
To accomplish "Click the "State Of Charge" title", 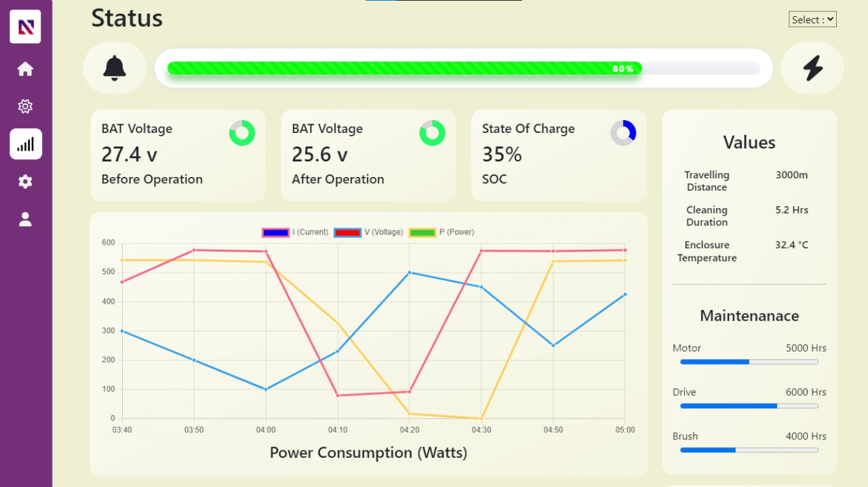I will point(528,129).
